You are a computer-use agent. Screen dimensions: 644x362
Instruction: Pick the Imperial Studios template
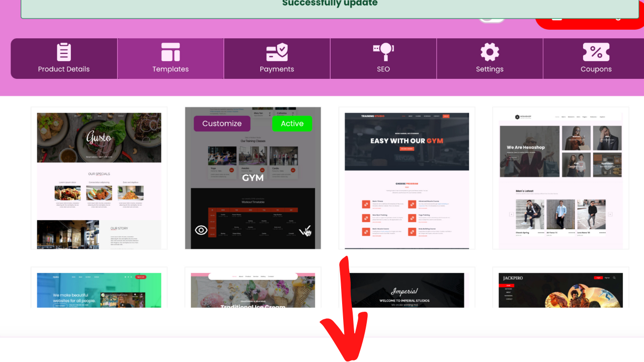407,290
